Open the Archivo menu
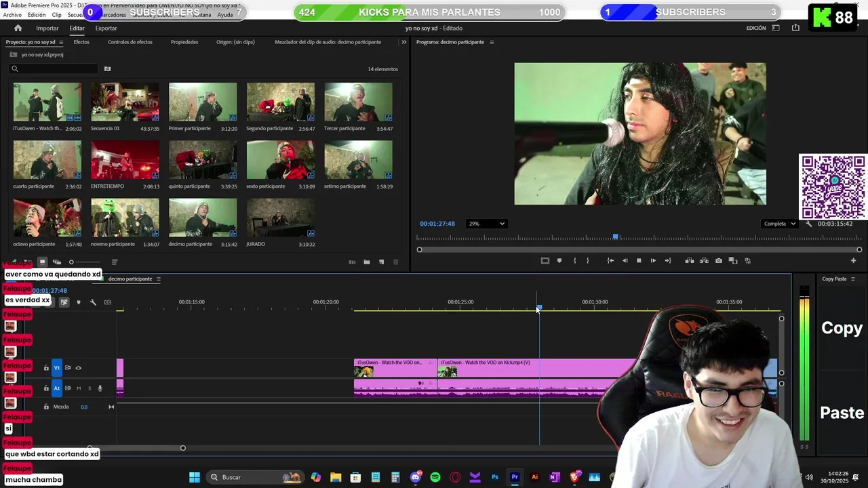 pyautogui.click(x=12, y=15)
